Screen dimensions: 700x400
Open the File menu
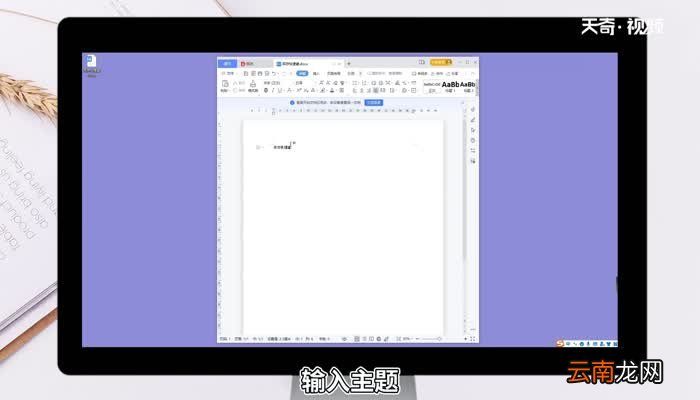pos(230,73)
